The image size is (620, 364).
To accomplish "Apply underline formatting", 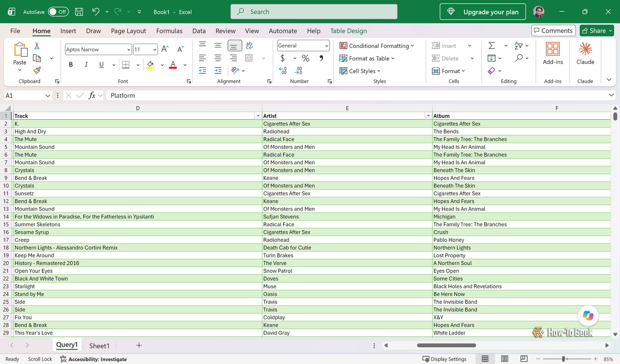I will tap(101, 65).
